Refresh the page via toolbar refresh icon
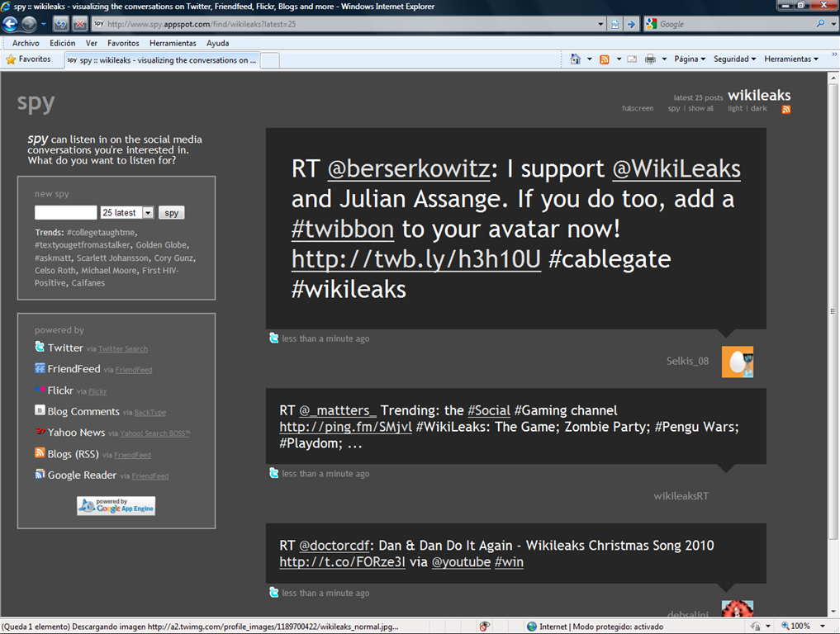 pos(61,24)
